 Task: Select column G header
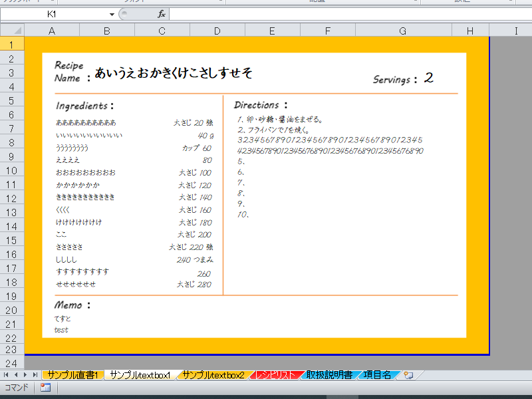[x=403, y=31]
